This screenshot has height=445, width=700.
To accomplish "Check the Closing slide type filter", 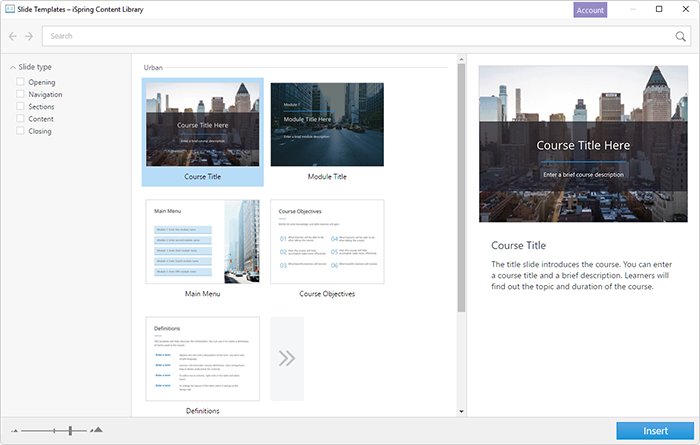I will coord(20,131).
